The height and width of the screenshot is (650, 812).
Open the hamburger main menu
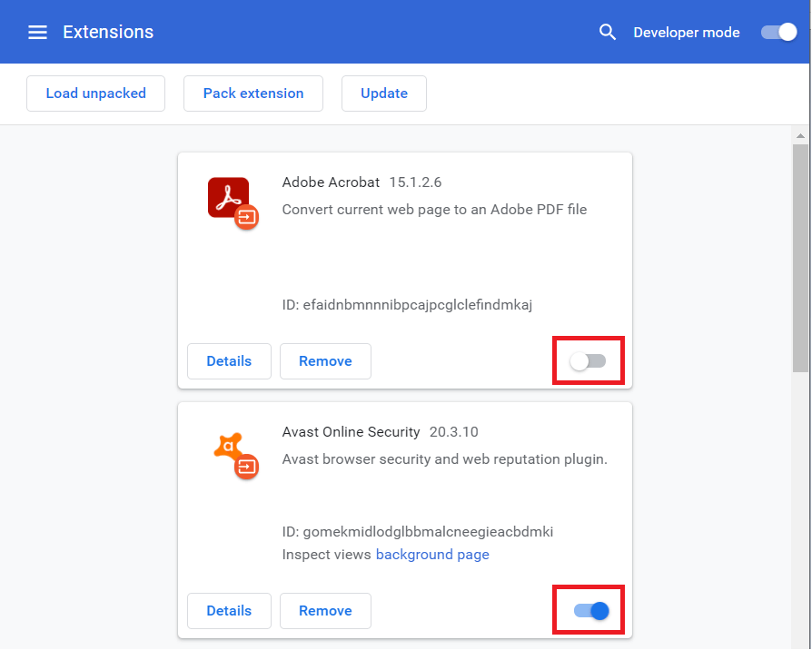pos(37,32)
